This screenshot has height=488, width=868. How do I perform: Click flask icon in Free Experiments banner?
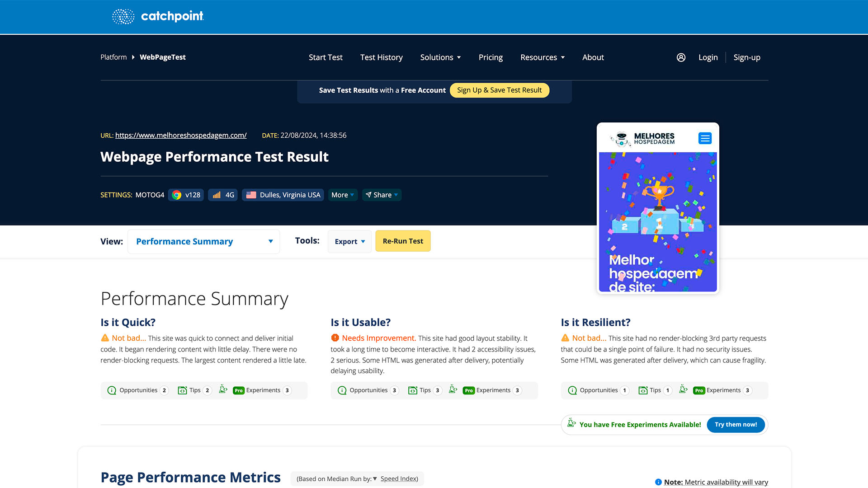tap(571, 423)
